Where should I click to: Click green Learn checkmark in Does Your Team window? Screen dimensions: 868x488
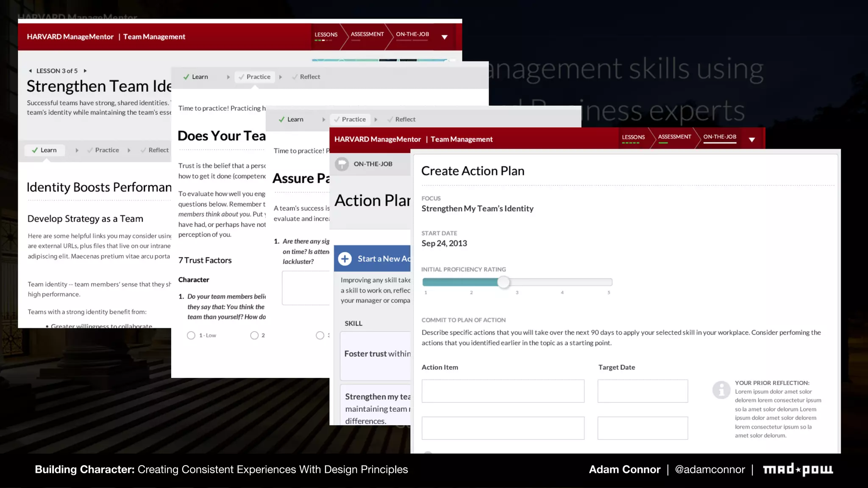click(186, 77)
